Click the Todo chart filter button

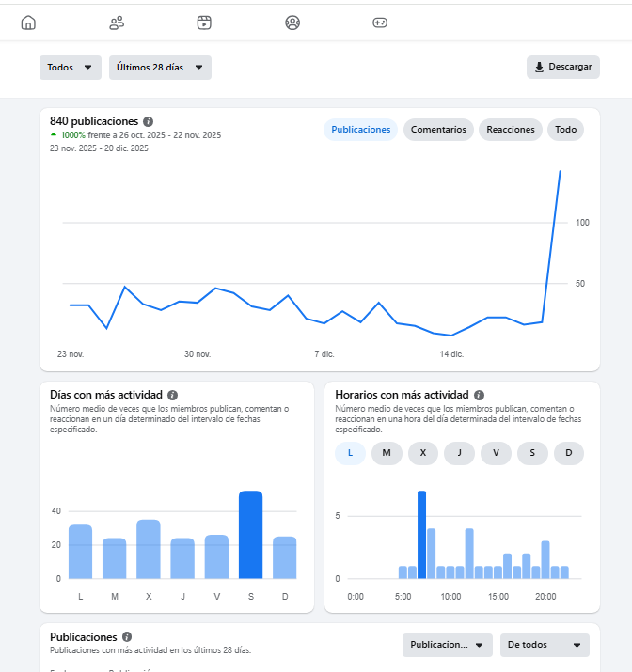coord(566,130)
